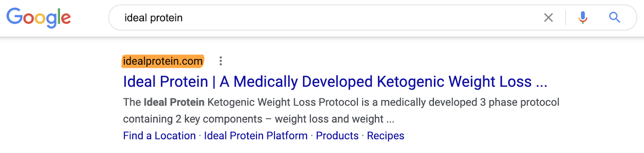Viewport: 644px width, 153px height.
Task: Click inside the search box text
Action: pyautogui.click(x=153, y=18)
